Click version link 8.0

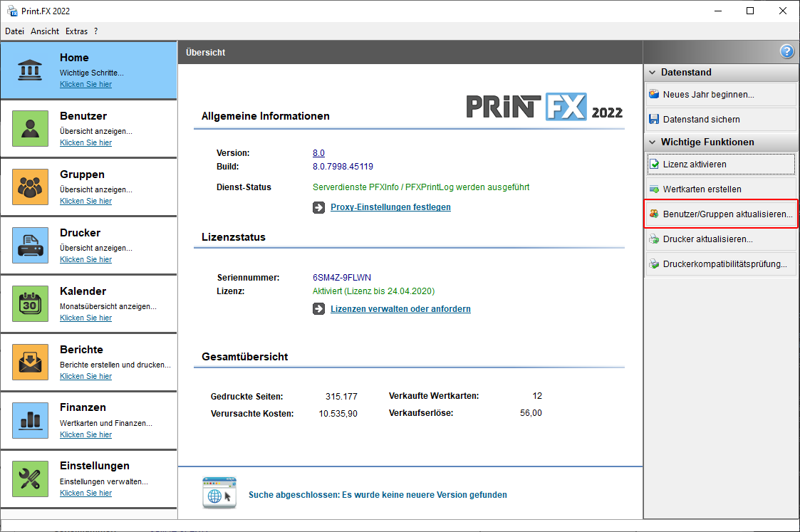(318, 153)
